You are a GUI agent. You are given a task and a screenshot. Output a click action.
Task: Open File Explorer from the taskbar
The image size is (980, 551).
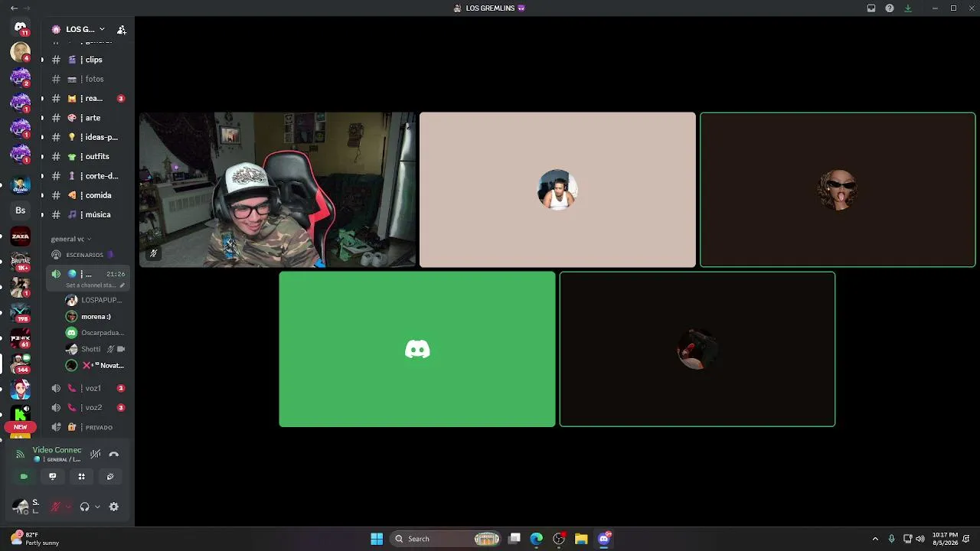[581, 539]
